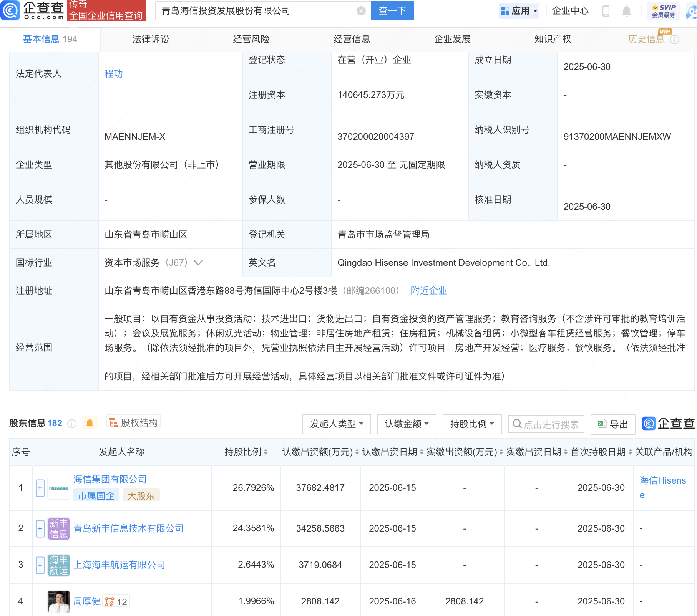Viewport: 697px width, 616px height.
Task: Switch to 知识产权 tab
Action: click(553, 39)
